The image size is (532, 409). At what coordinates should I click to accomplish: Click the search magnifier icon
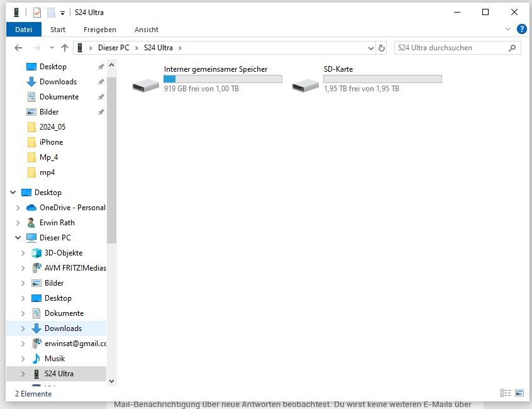pyautogui.click(x=512, y=48)
